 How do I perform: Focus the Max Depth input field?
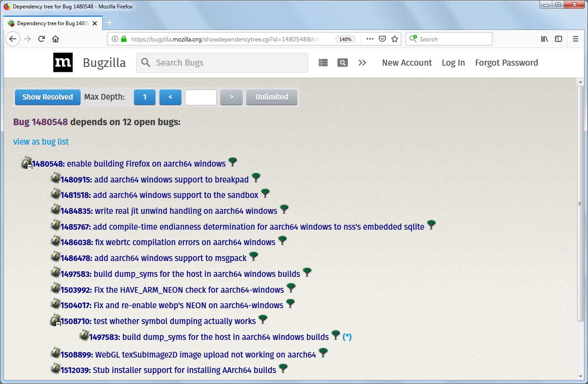click(201, 97)
